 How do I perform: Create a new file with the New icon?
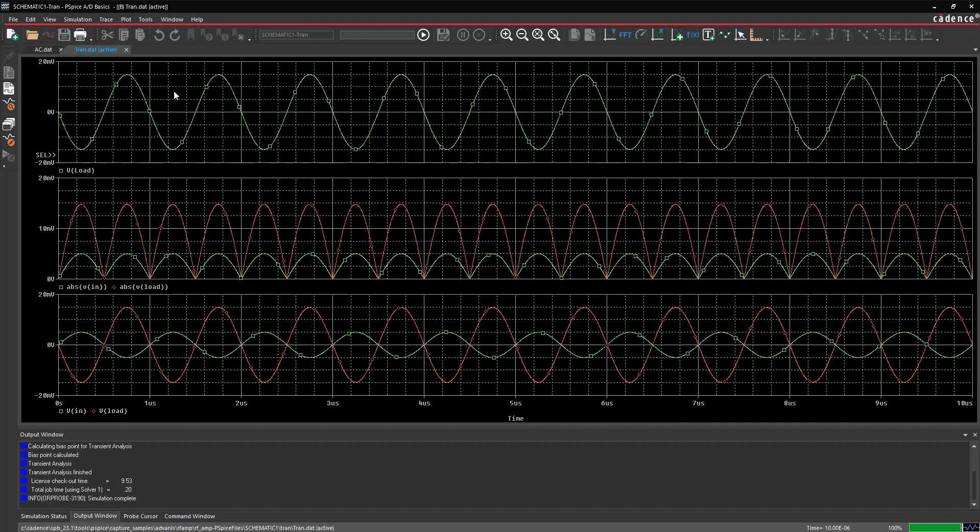(x=12, y=35)
